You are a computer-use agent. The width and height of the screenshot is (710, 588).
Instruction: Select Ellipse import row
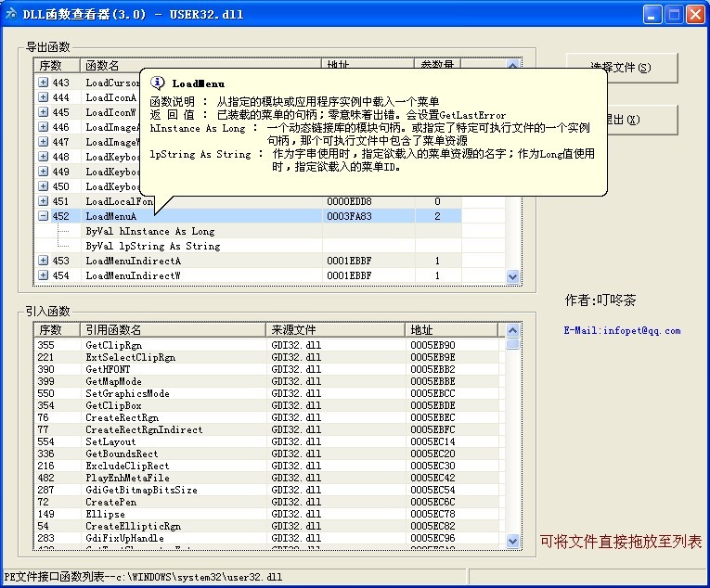(268, 514)
